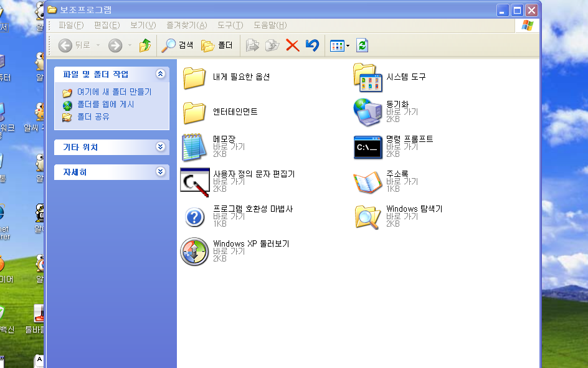Open the history arrow beside 뒤로
This screenshot has width=588, height=368.
pyautogui.click(x=98, y=45)
